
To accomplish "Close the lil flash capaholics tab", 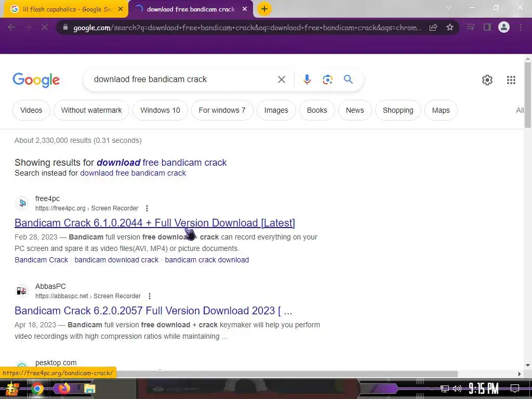I will [121, 9].
